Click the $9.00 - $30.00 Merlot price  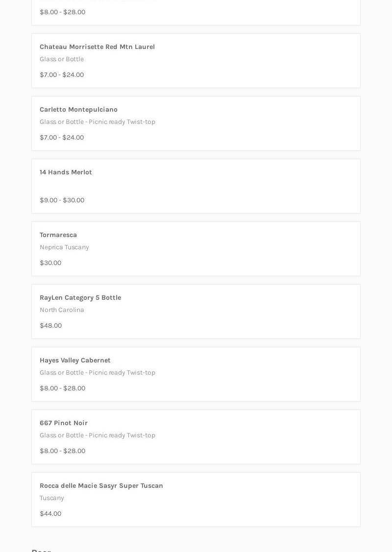62,200
